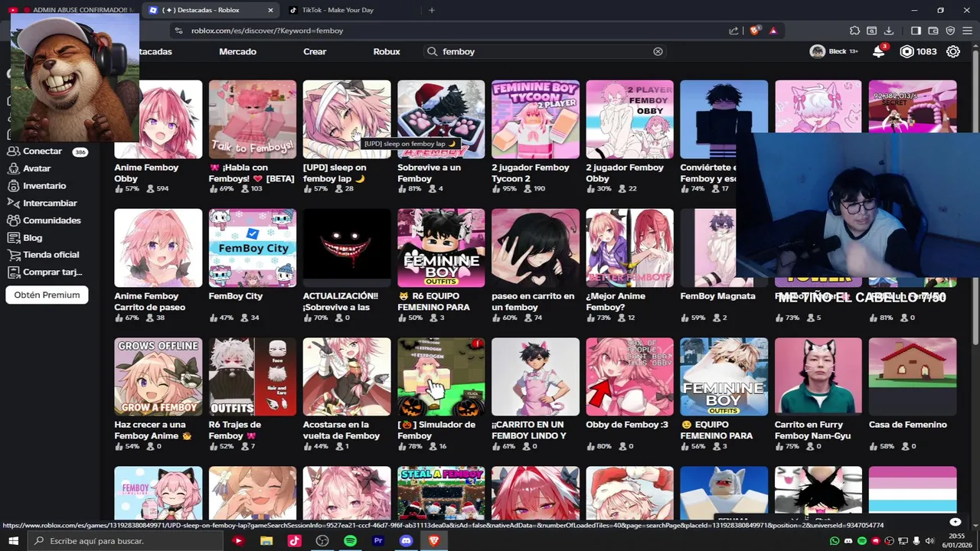Open a new browser tab

click(432, 10)
